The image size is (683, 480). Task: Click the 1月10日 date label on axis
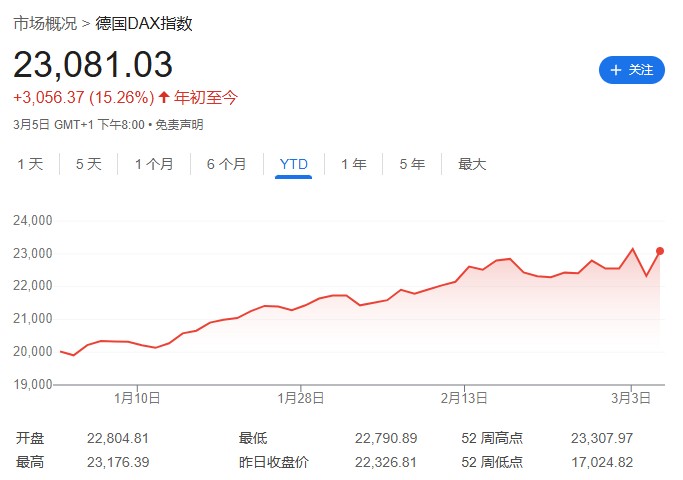(138, 398)
